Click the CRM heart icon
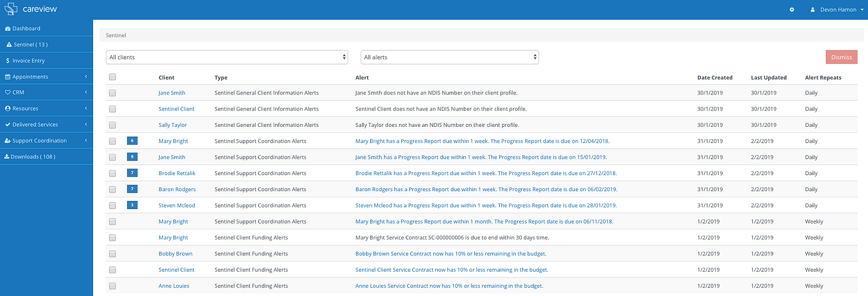The height and width of the screenshot is (296, 868). click(8, 93)
